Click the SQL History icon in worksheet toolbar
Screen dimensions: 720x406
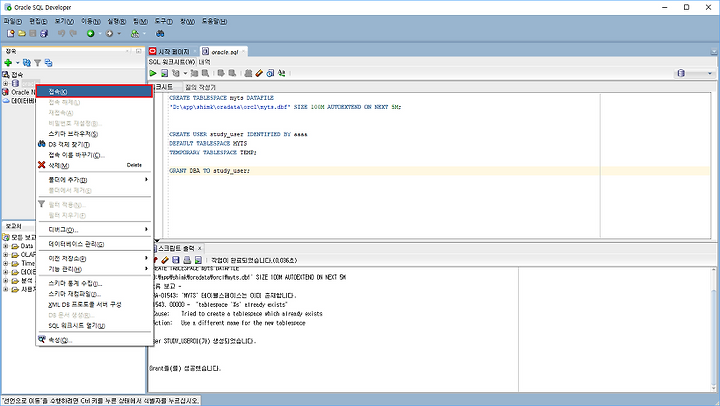tap(270, 73)
